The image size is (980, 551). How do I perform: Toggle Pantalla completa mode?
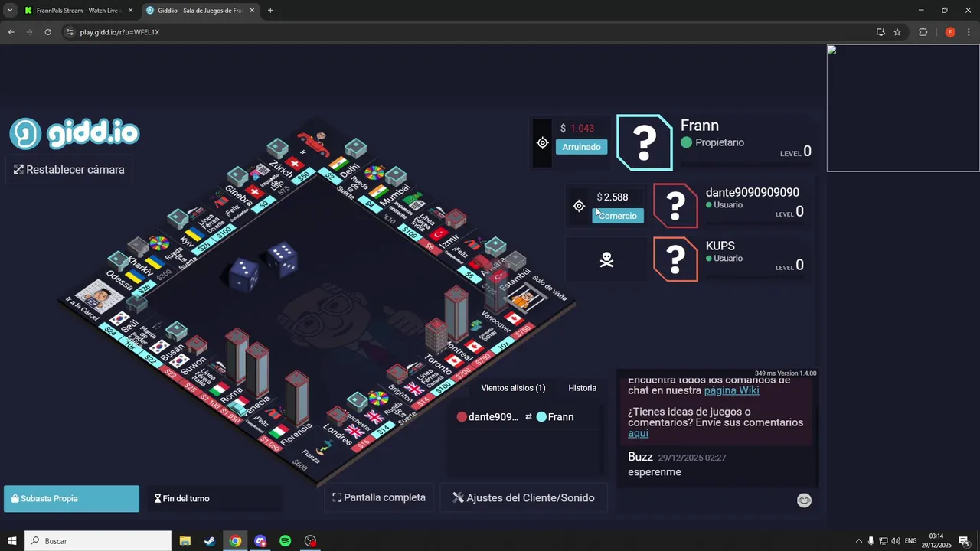coord(379,497)
